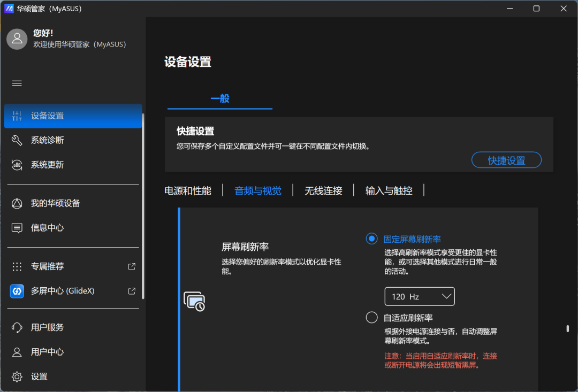
Task: Open 我的华硕设备 in the sidebar
Action: pyautogui.click(x=73, y=203)
